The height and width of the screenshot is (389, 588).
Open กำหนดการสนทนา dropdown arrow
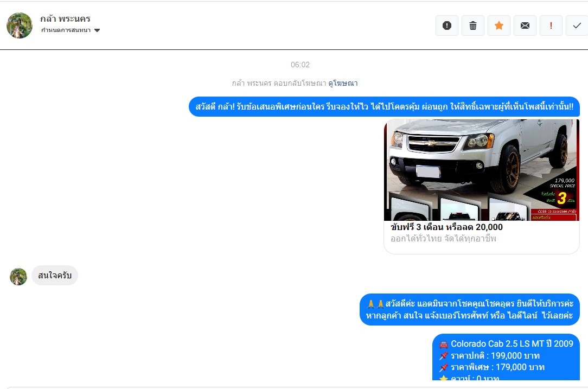pyautogui.click(x=97, y=30)
